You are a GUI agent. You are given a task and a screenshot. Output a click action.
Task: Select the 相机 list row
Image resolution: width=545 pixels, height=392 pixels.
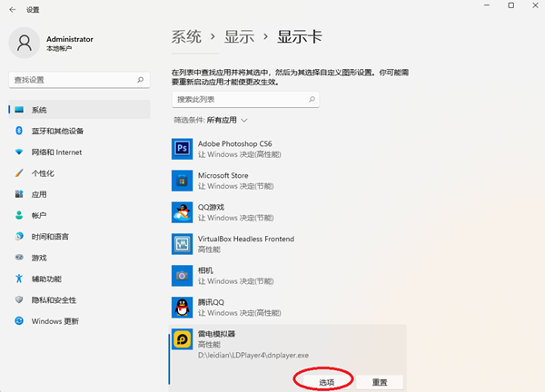coord(288,276)
